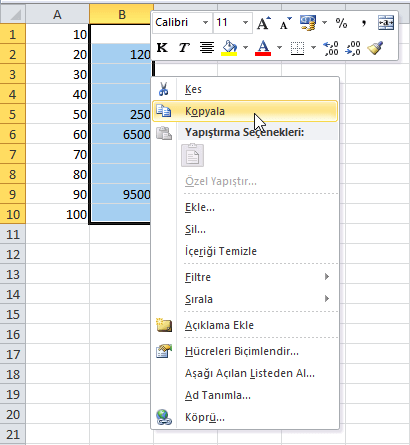Viewport: 410px width, 445px height.
Task: Select row 21 header
Action: (13, 434)
